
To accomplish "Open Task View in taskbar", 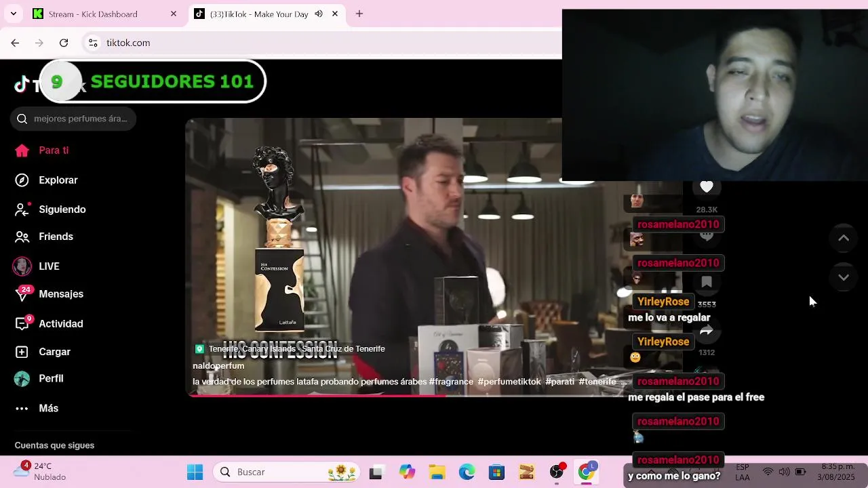I will pyautogui.click(x=376, y=472).
